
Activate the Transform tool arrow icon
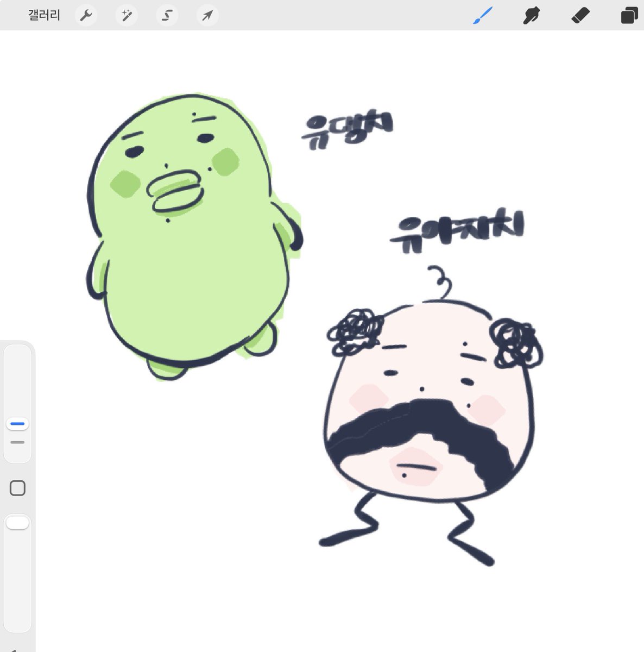point(207,15)
